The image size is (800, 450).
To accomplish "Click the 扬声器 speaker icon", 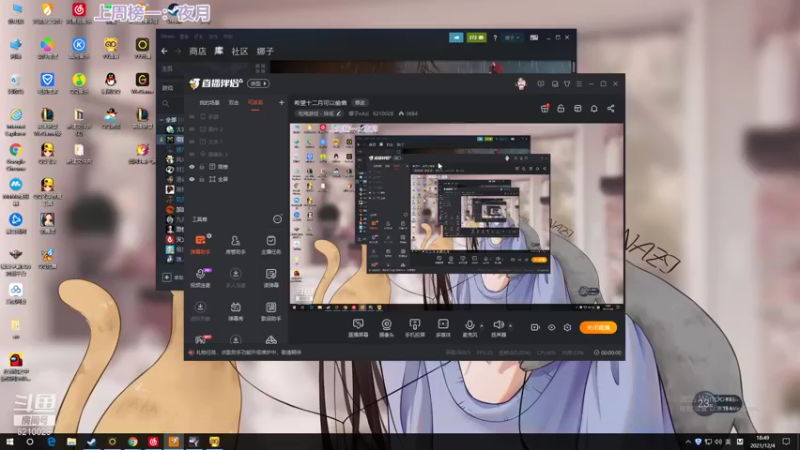I will [498, 325].
